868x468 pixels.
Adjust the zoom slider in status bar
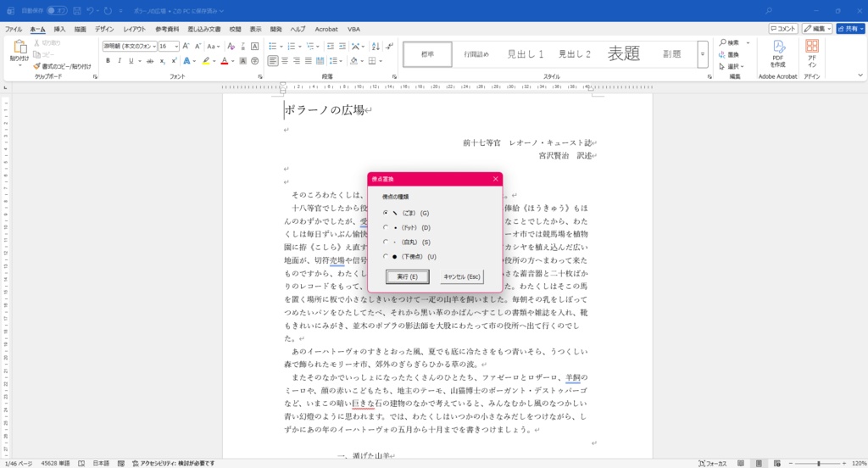point(818,463)
